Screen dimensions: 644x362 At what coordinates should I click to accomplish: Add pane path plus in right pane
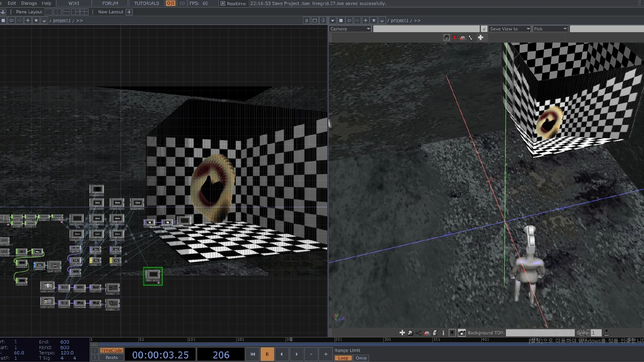(x=365, y=20)
